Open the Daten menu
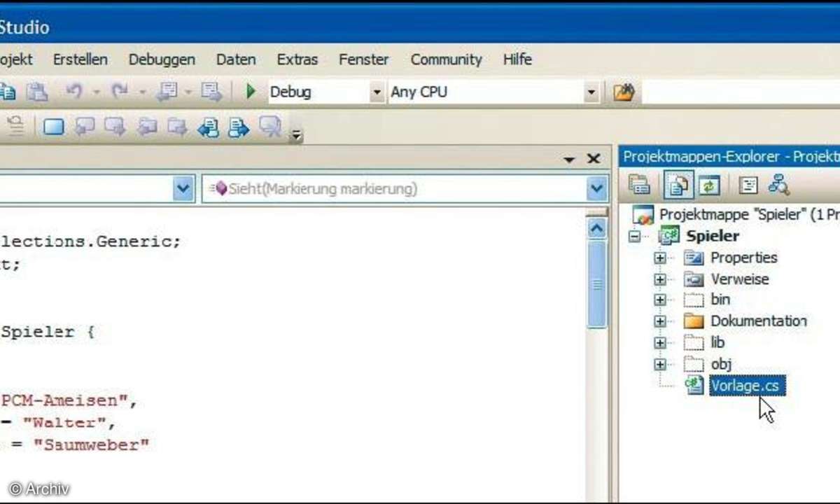Viewport: 840px width, 504px height. pos(236,59)
